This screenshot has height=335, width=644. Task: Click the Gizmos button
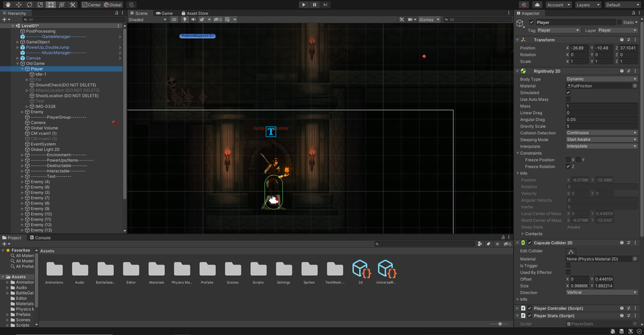point(427,19)
